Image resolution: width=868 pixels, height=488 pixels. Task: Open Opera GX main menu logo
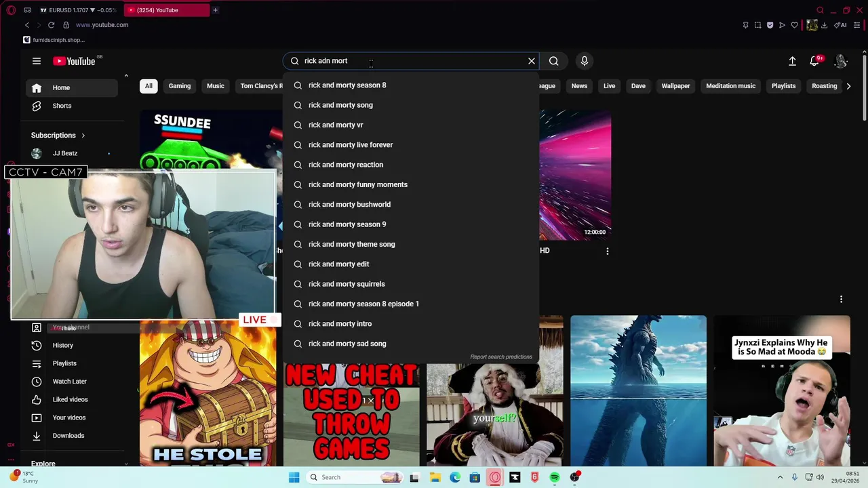[x=12, y=10]
